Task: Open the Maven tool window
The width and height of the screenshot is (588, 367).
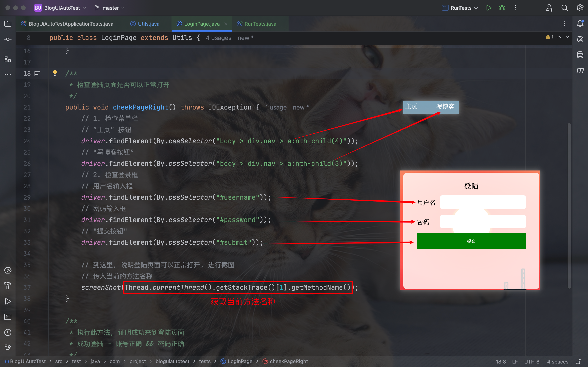Action: pos(580,70)
